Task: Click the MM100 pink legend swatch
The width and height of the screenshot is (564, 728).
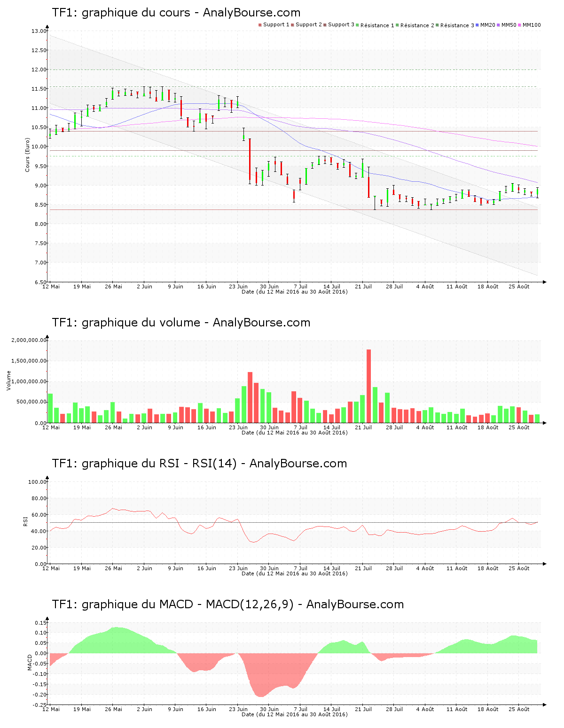Action: coord(520,25)
